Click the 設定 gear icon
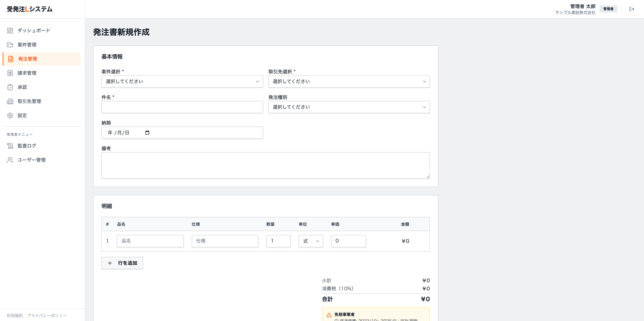The image size is (644, 321). (10, 116)
